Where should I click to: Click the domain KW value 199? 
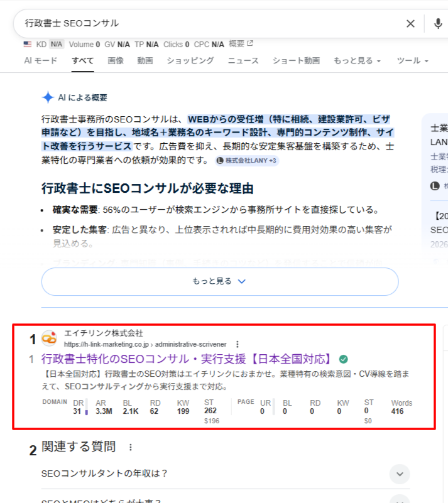click(x=183, y=411)
